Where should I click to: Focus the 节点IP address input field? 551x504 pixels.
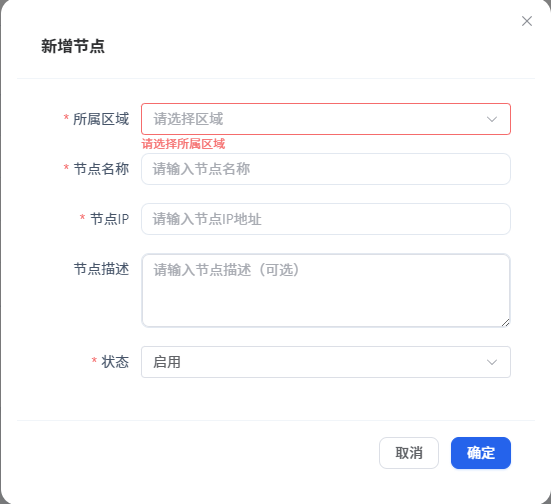click(326, 219)
